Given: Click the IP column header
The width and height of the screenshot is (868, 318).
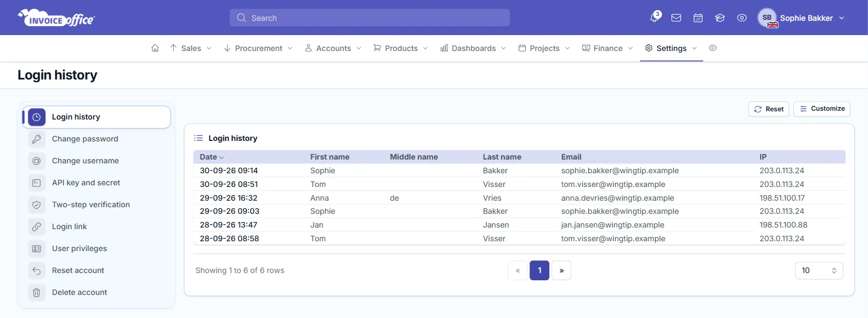Looking at the screenshot, I should (763, 157).
